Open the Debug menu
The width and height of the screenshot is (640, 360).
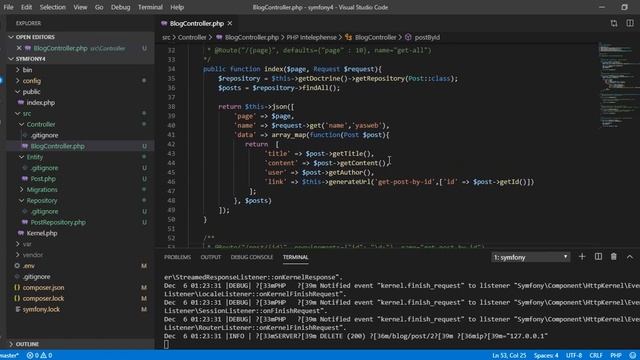tap(120, 7)
